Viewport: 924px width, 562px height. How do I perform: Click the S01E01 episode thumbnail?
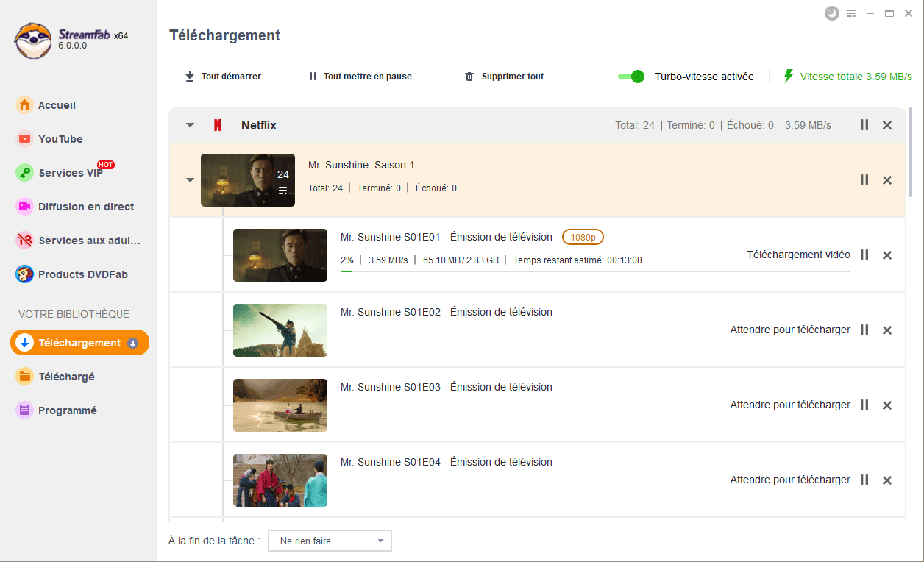280,255
